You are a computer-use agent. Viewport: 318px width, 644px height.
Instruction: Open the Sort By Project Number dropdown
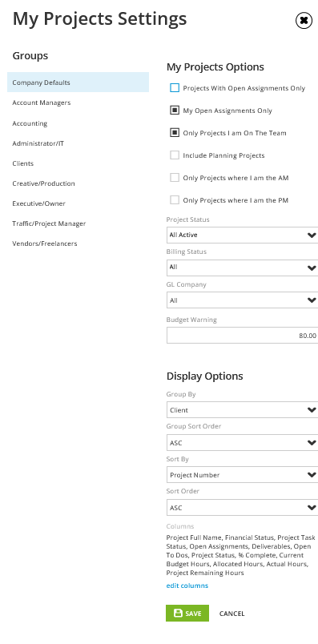[242, 475]
